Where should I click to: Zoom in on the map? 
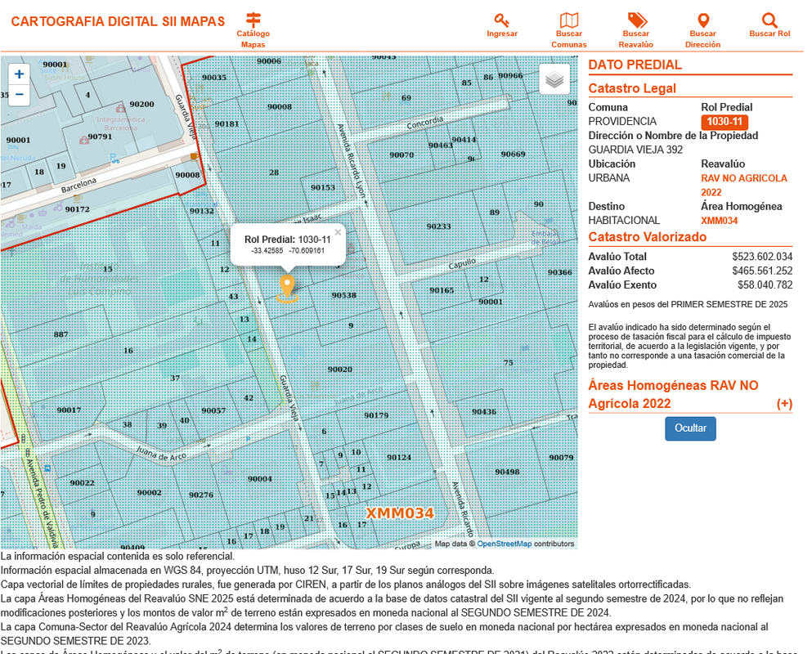coord(19,74)
